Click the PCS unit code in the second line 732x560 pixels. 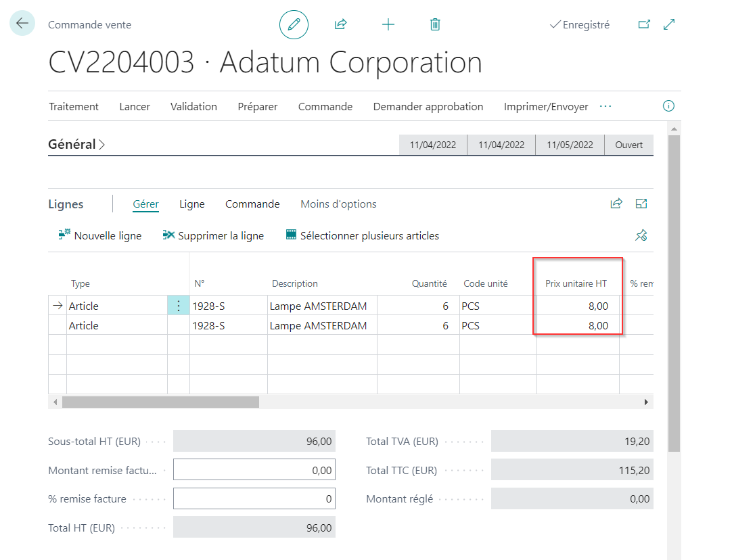[x=498, y=325]
